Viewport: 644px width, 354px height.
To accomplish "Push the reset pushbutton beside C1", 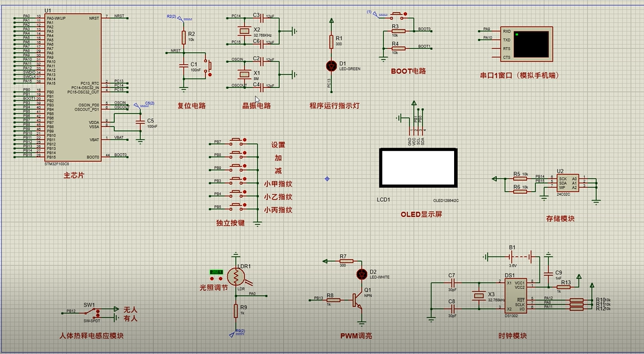I will [x=209, y=65].
